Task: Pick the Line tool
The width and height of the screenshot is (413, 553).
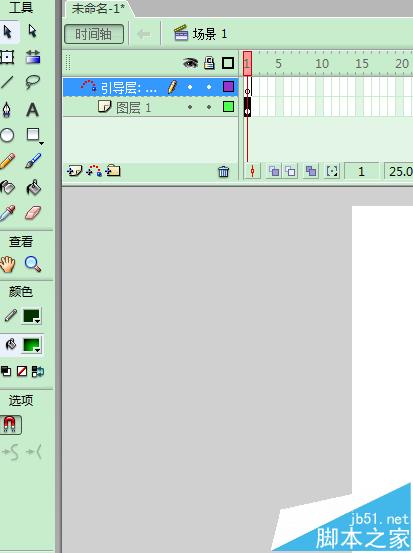Action: (6, 82)
